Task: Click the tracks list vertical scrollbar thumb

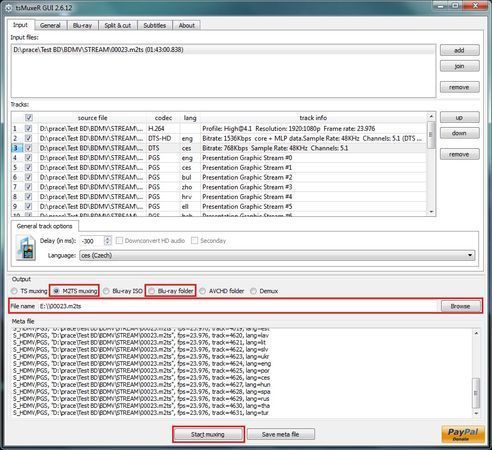Action: tap(431, 135)
